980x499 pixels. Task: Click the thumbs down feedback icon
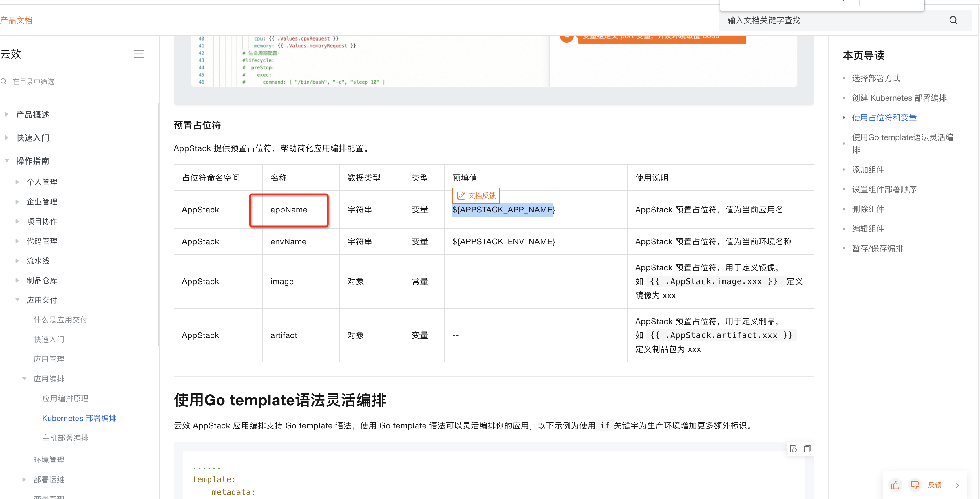coord(915,485)
